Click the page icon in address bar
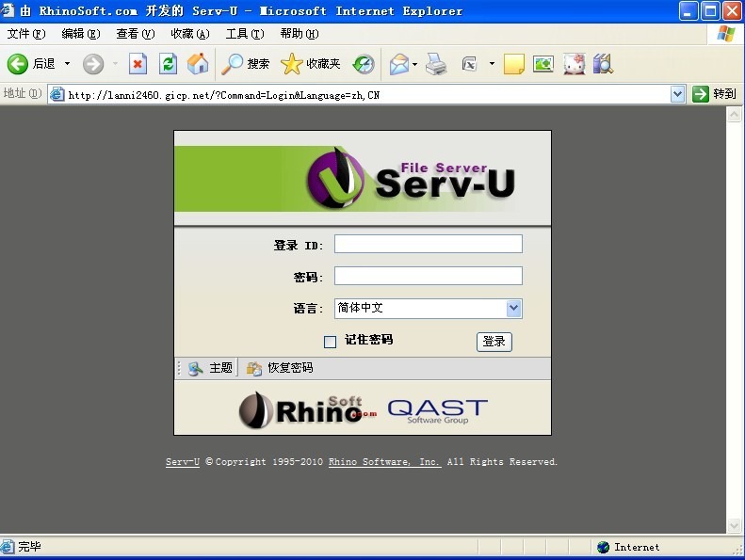Viewport: 745px width, 560px height. [x=57, y=94]
